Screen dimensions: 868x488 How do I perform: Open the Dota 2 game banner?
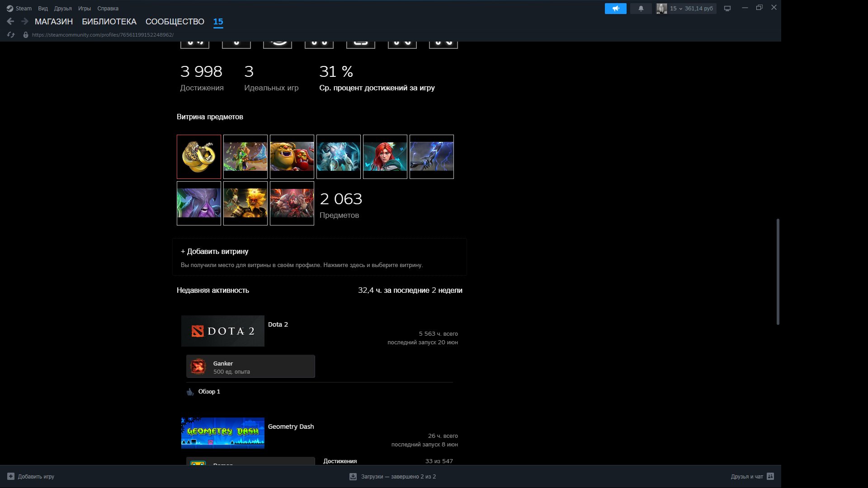coord(223,331)
